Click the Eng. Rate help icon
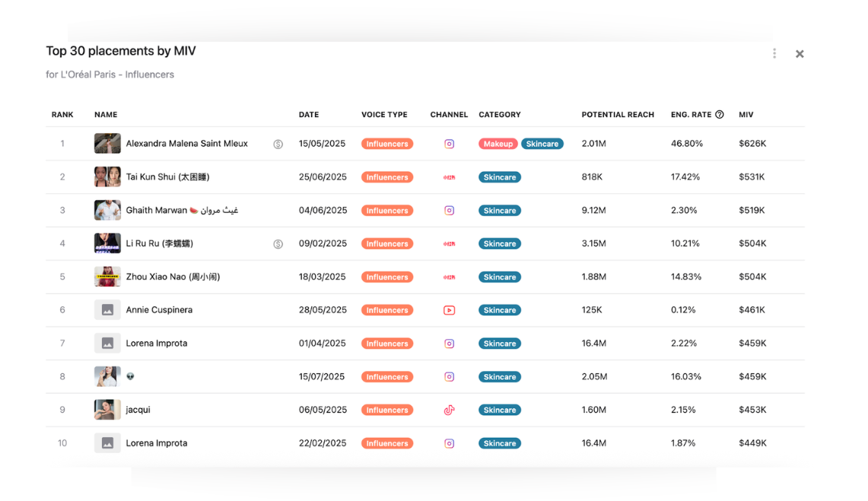 click(720, 115)
